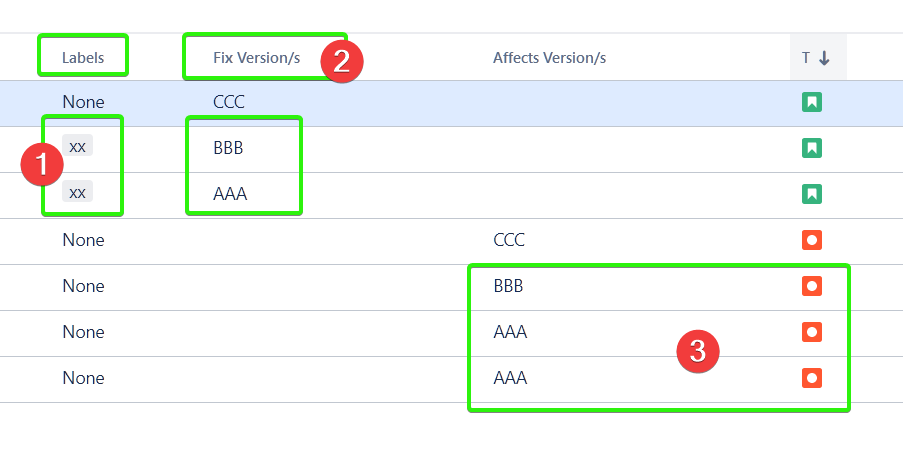Click the bug icon in the BBB affects version row
903x469 pixels.
(x=811, y=286)
